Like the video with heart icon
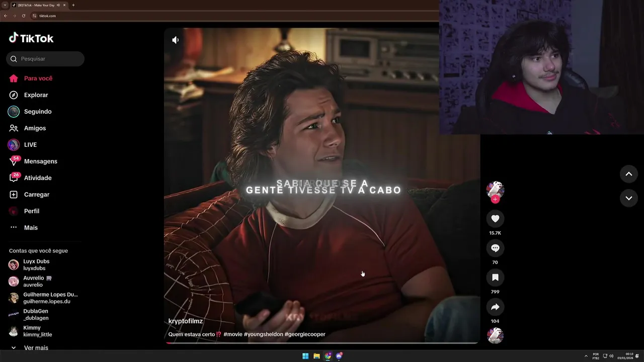The image size is (644, 362). tap(495, 219)
